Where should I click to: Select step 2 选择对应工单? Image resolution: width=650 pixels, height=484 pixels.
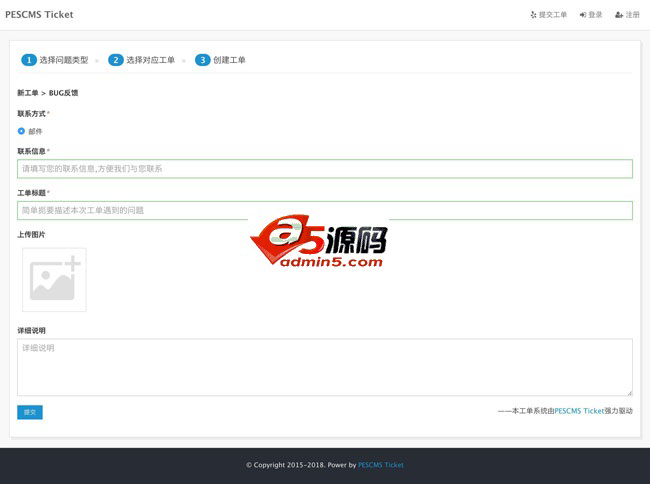coord(141,60)
